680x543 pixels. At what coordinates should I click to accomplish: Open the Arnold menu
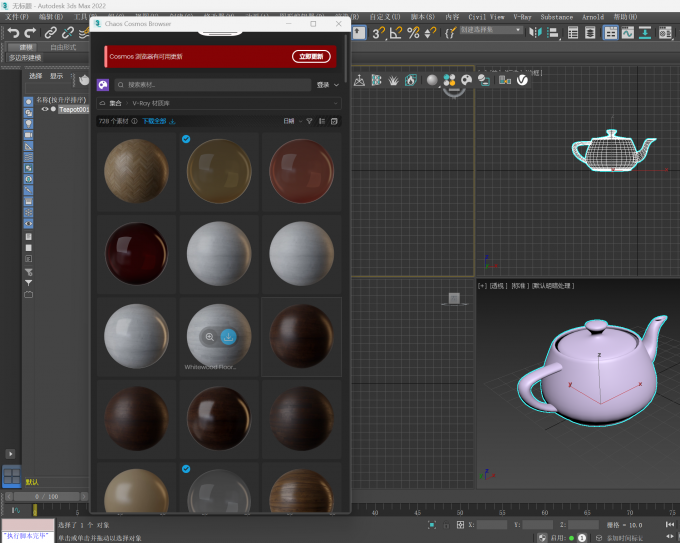pos(593,17)
